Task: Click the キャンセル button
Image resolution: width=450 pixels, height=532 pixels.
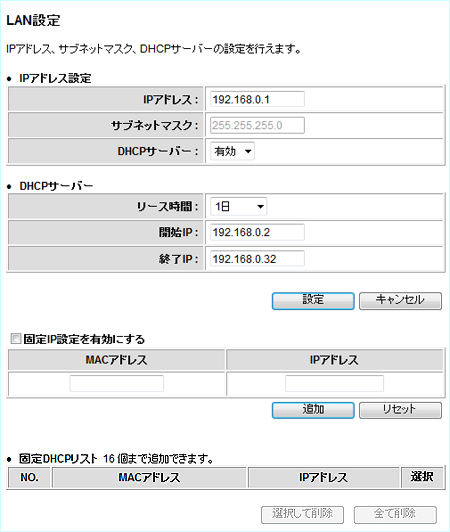Action: 400,301
